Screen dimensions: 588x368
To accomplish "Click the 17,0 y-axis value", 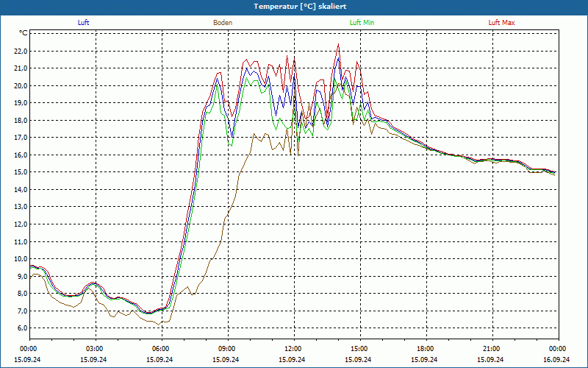I will click(x=21, y=138).
